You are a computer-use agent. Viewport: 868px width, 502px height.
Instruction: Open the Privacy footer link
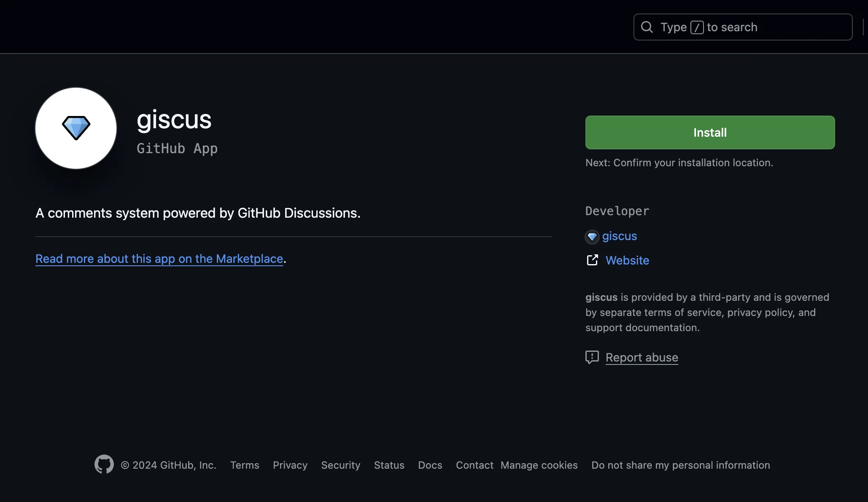click(x=290, y=465)
